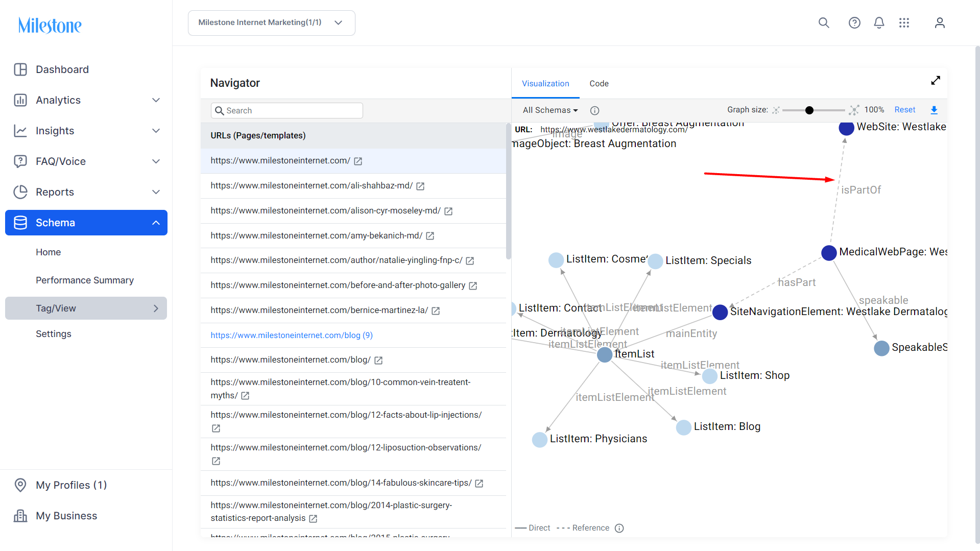
Task: Open My Business in sidebar
Action: 66,516
